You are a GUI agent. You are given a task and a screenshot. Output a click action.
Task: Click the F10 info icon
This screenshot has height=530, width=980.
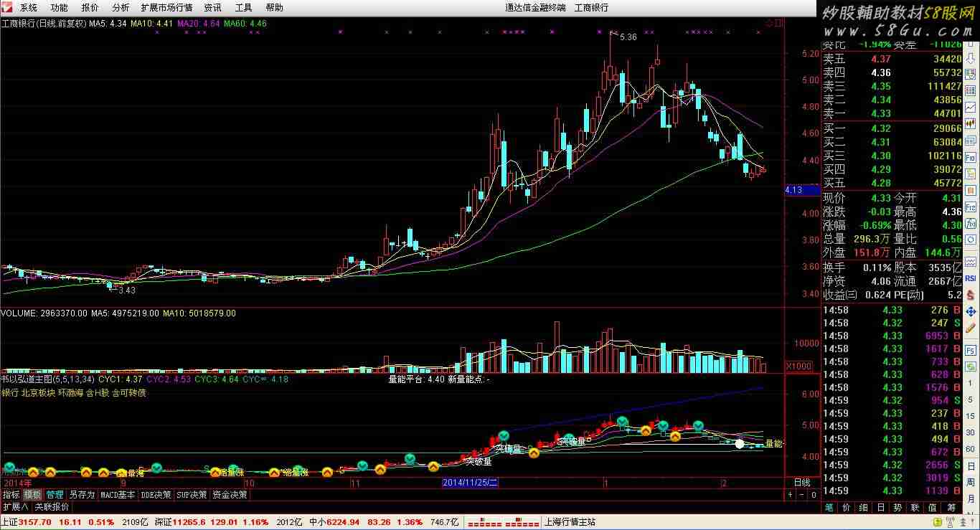tap(970, 157)
